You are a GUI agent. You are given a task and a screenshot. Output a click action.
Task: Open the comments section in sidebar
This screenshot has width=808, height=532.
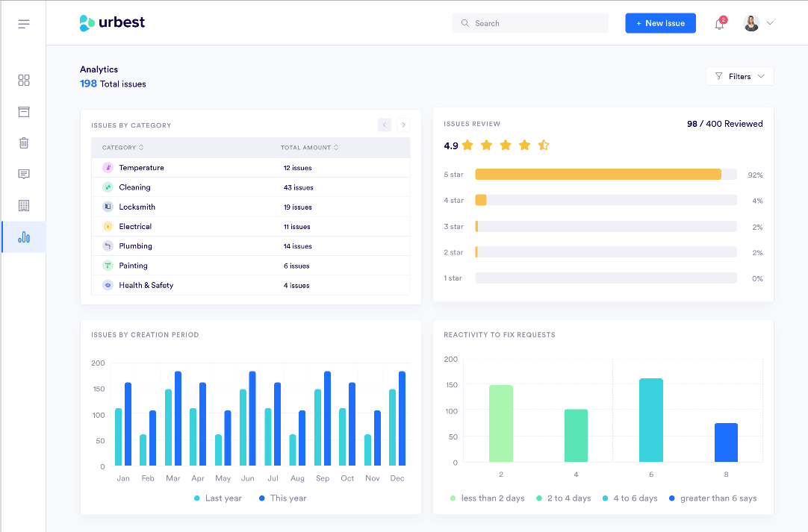coord(23,174)
